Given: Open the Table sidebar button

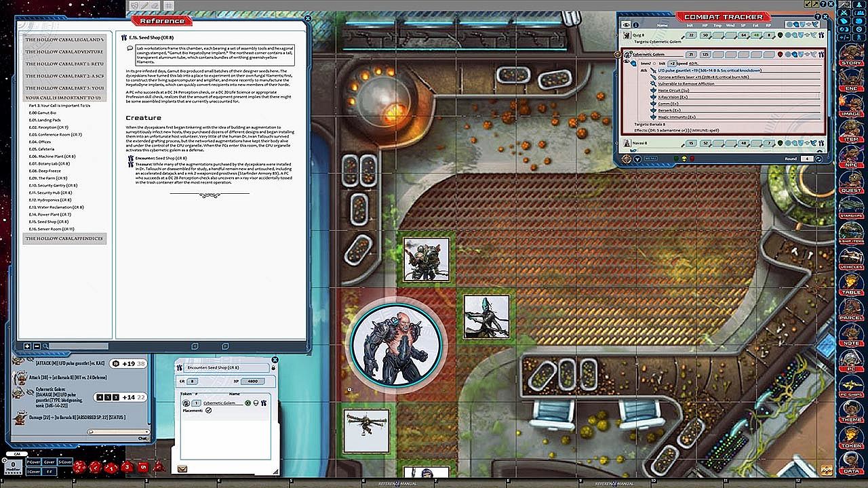Looking at the screenshot, I should pyautogui.click(x=851, y=283).
